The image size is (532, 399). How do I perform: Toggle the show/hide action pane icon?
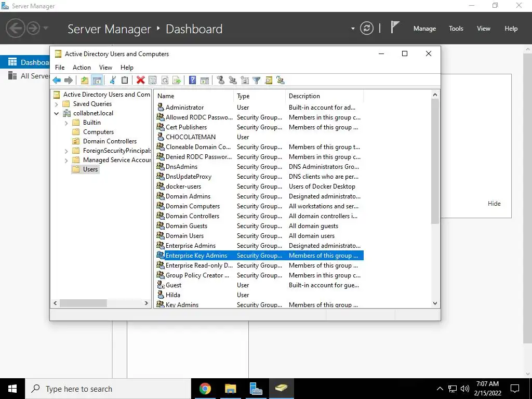click(x=205, y=81)
